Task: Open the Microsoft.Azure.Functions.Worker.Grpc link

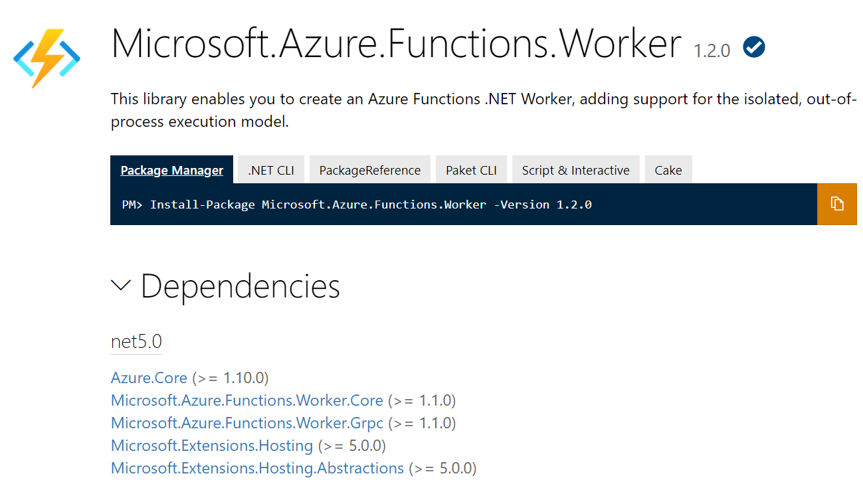Action: click(247, 423)
